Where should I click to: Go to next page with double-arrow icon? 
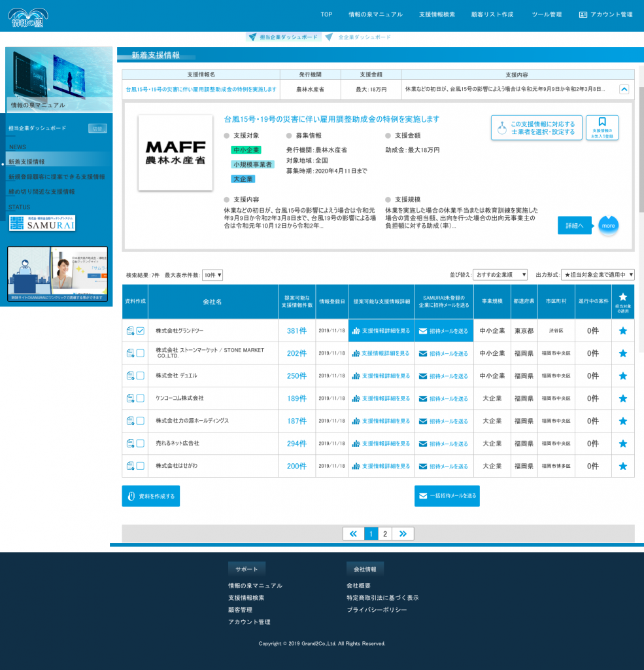click(403, 534)
